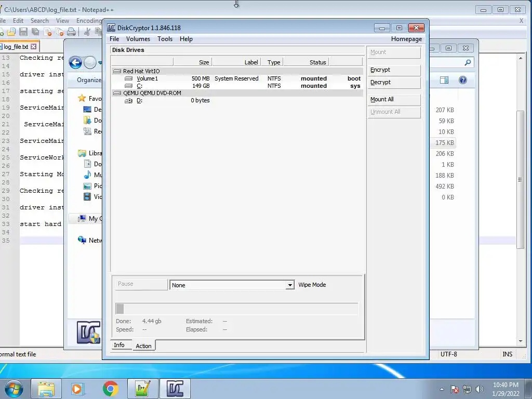Screen dimensions: 532x399
Task: Click the Explorer back arrow button
Action: (x=75, y=62)
